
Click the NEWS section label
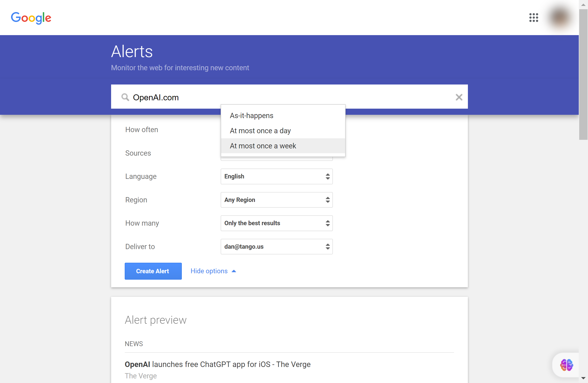click(134, 343)
